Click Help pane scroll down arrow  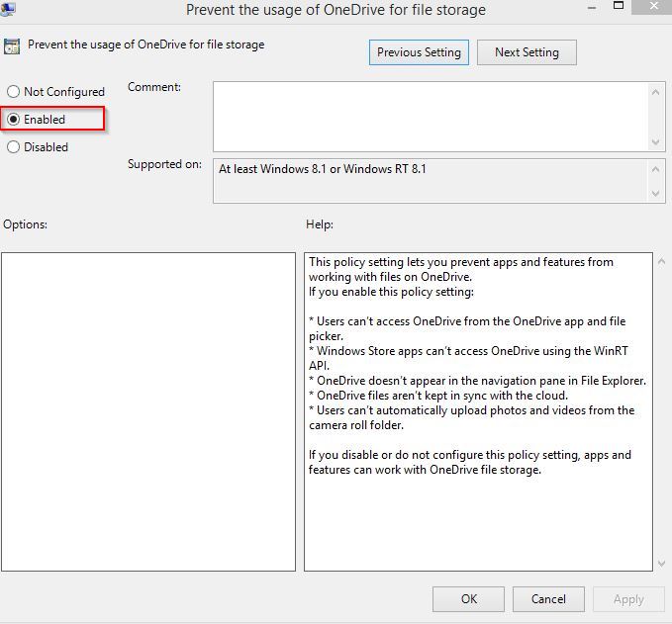pos(661,564)
